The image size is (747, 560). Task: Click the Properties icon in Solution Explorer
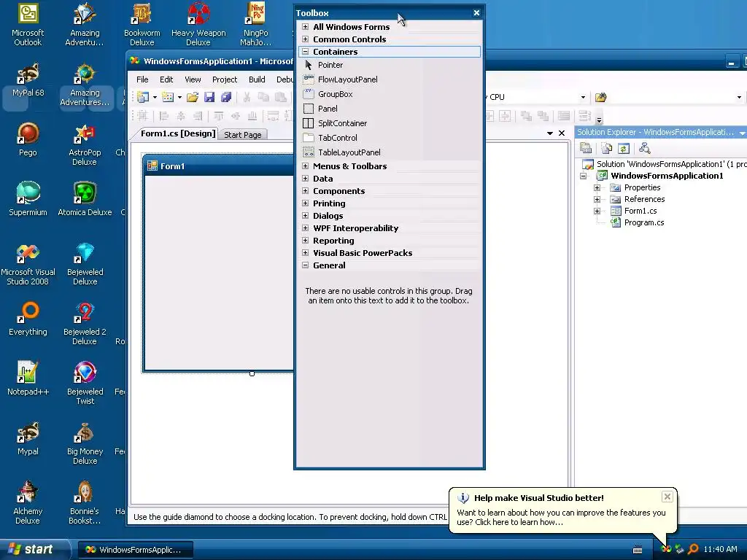tap(586, 148)
